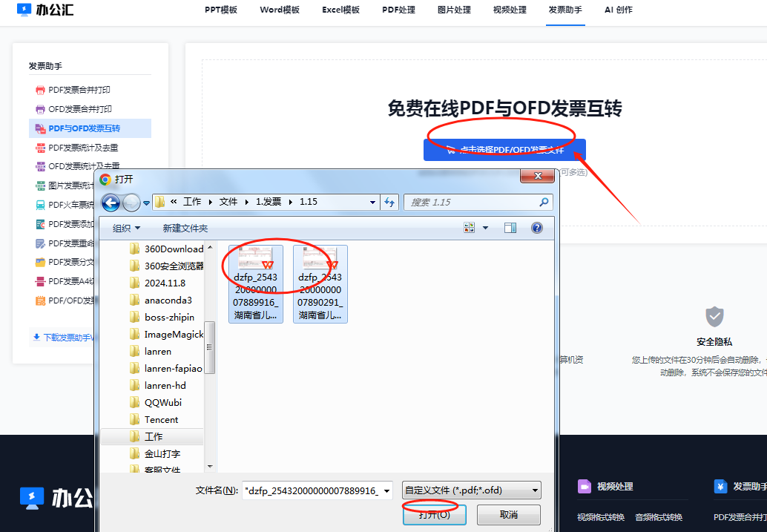The image size is (767, 532).
Task: Click the 取消 button
Action: click(x=509, y=515)
